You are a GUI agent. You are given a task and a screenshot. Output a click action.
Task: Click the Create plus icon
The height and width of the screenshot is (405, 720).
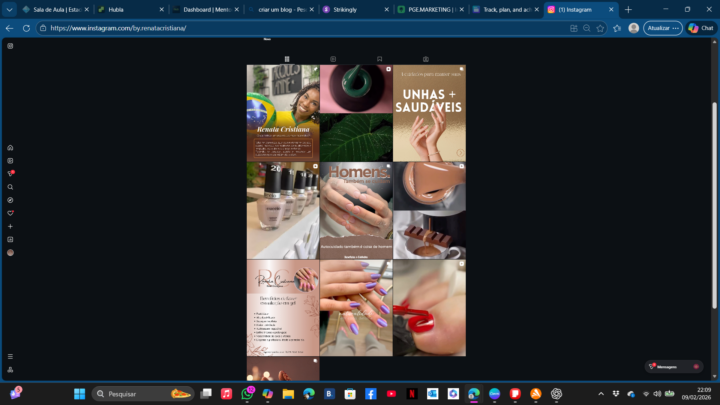[10, 226]
